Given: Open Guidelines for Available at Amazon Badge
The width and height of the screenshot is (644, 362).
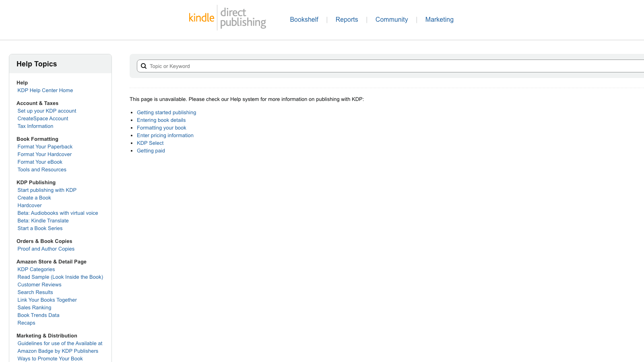Looking at the screenshot, I should 60,347.
